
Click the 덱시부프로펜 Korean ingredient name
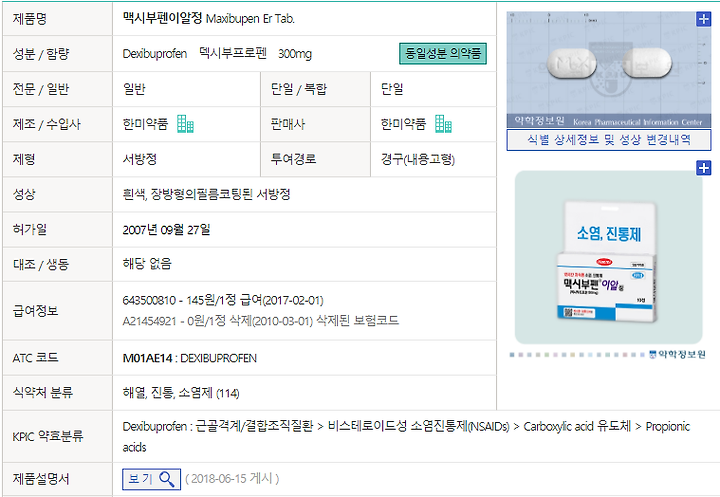tap(233, 53)
